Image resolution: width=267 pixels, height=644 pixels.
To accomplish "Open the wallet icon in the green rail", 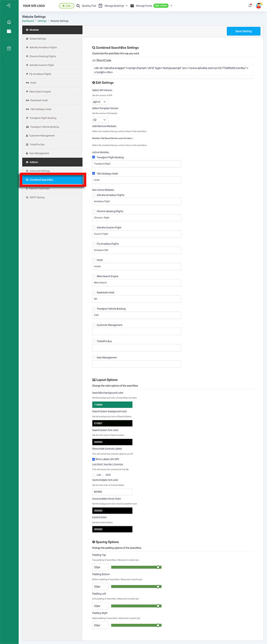I will click(9, 31).
